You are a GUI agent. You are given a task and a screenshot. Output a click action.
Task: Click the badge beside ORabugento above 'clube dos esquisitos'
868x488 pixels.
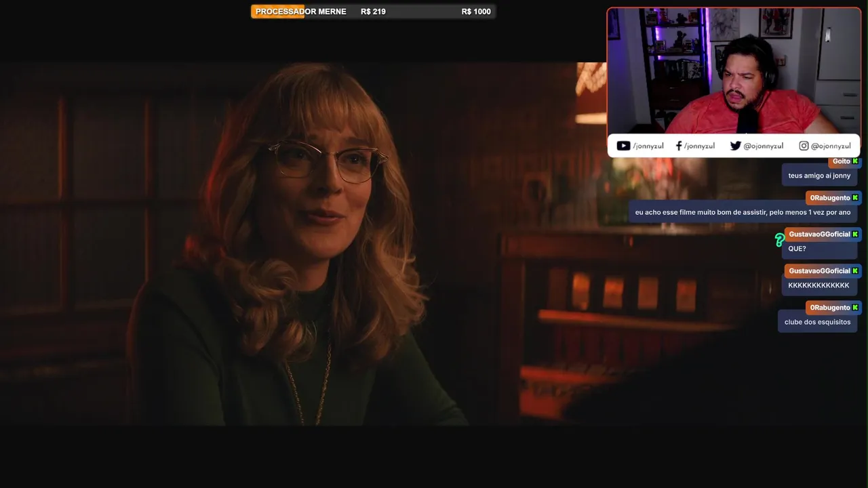[855, 308]
